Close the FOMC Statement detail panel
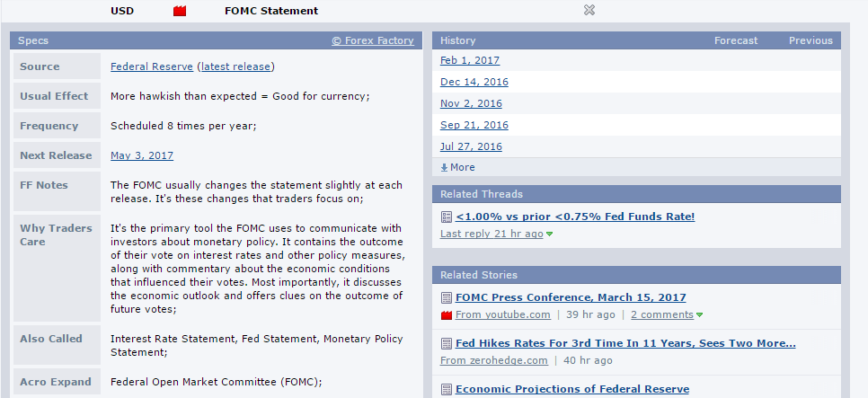The height and width of the screenshot is (398, 868). [x=589, y=10]
